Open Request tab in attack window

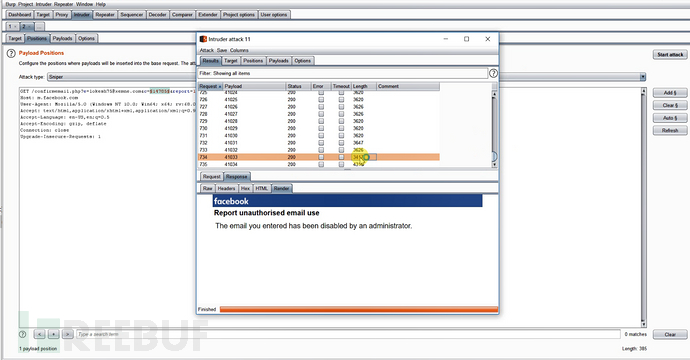pos(212,176)
